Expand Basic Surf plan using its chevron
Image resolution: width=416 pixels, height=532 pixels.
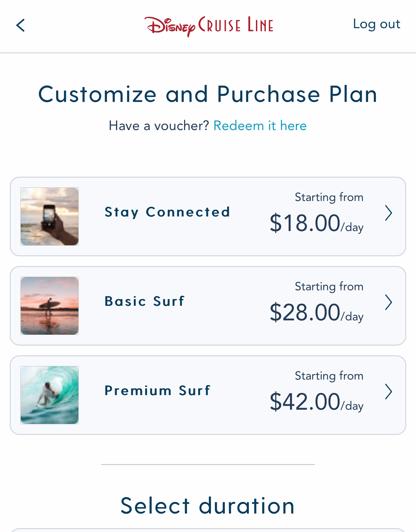click(388, 303)
